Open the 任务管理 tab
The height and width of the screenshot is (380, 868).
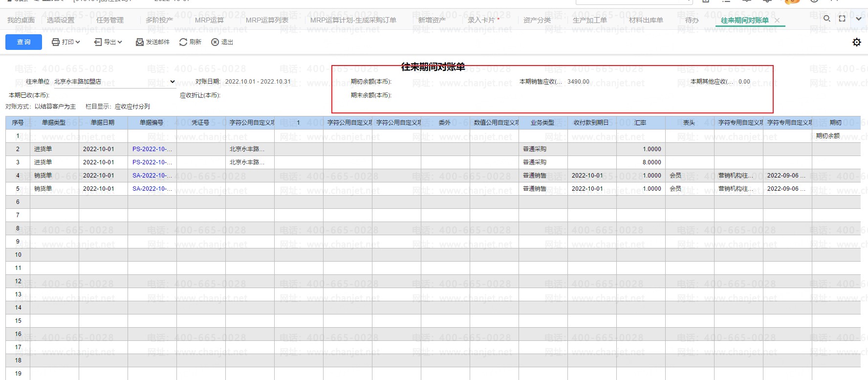110,20
